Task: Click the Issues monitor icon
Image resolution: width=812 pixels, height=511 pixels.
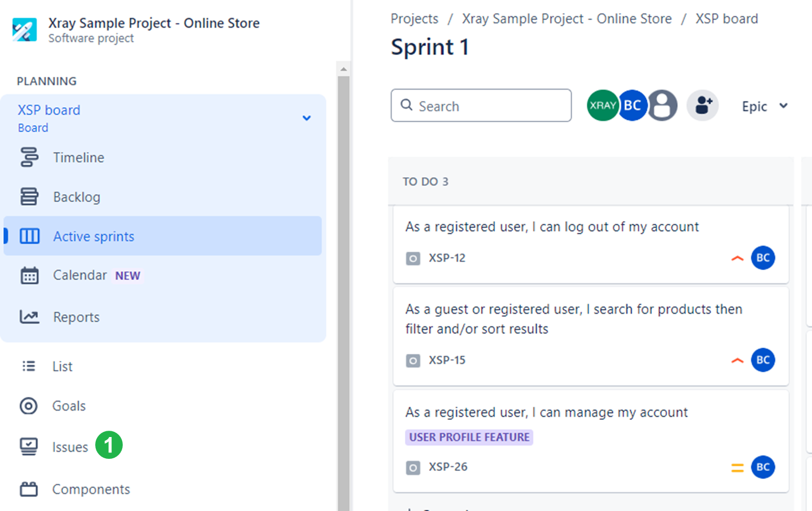Action: pyautogui.click(x=29, y=446)
